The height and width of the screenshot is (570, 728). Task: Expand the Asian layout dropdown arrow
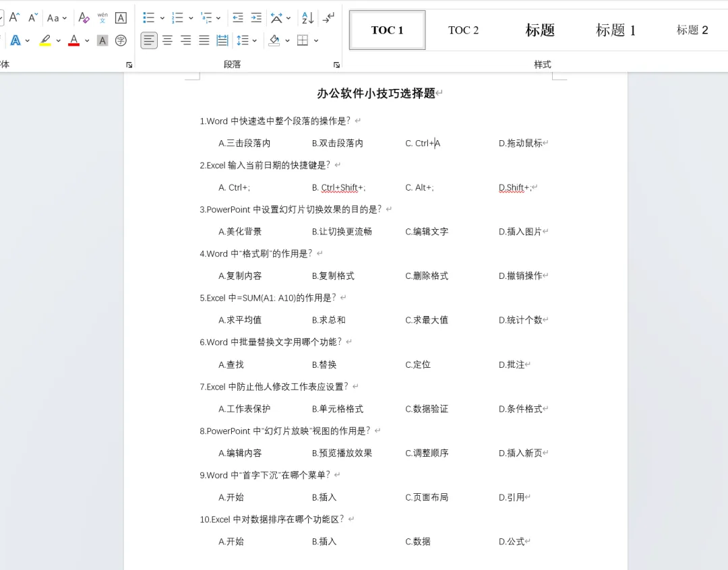point(289,18)
